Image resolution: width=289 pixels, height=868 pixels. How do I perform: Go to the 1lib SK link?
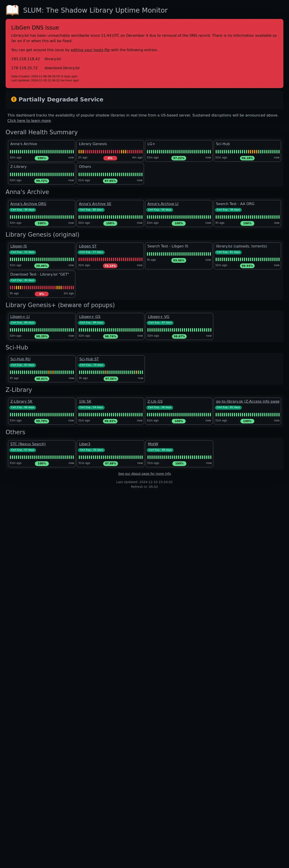click(x=85, y=402)
